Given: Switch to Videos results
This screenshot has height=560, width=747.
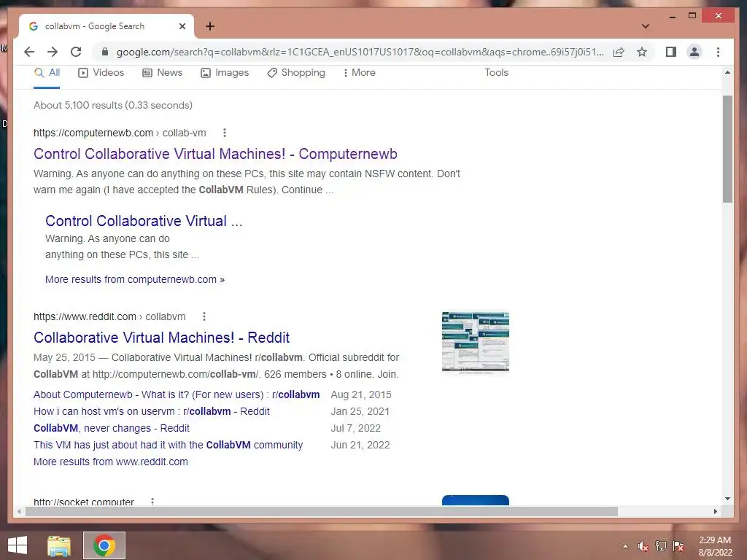Looking at the screenshot, I should pos(101,73).
